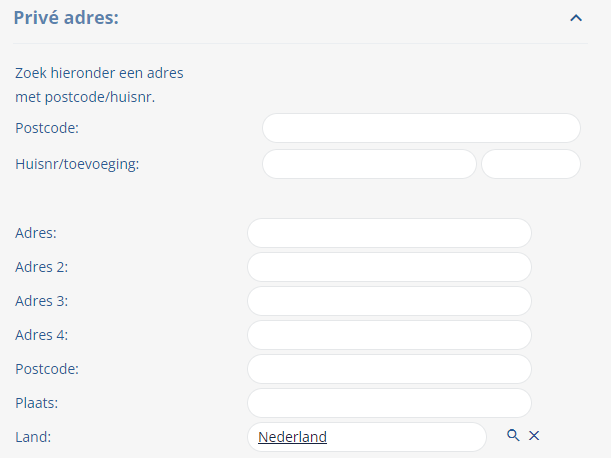611x458 pixels.
Task: Click the Adres 2 label
Action: coord(42,267)
